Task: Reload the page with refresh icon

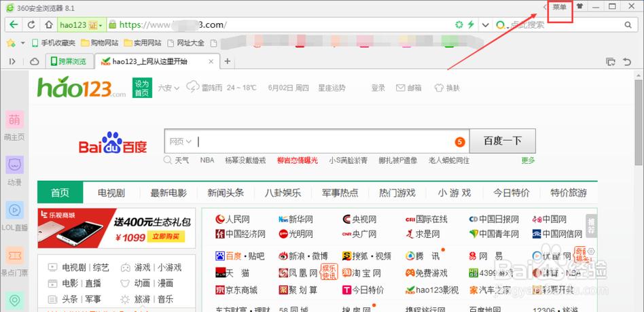Action: (x=31, y=24)
